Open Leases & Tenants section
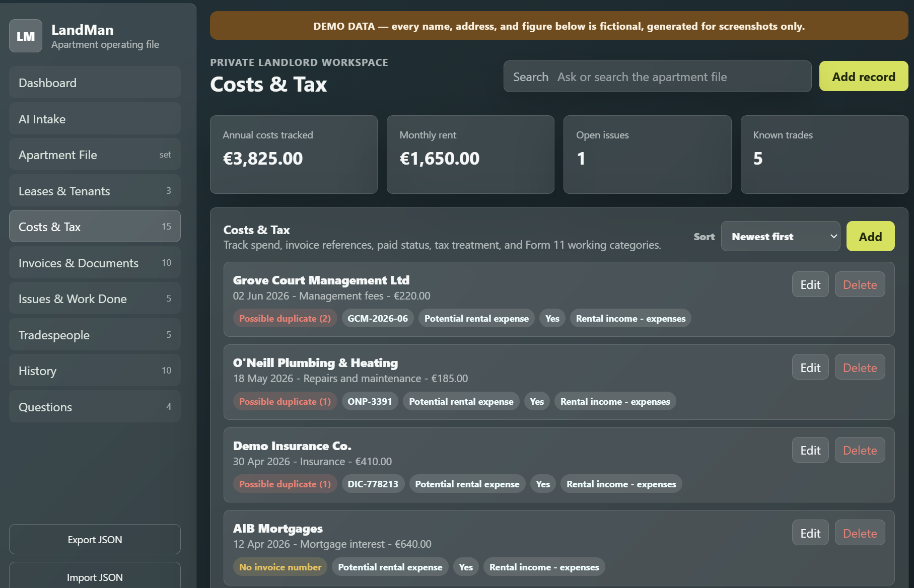 pyautogui.click(x=95, y=191)
